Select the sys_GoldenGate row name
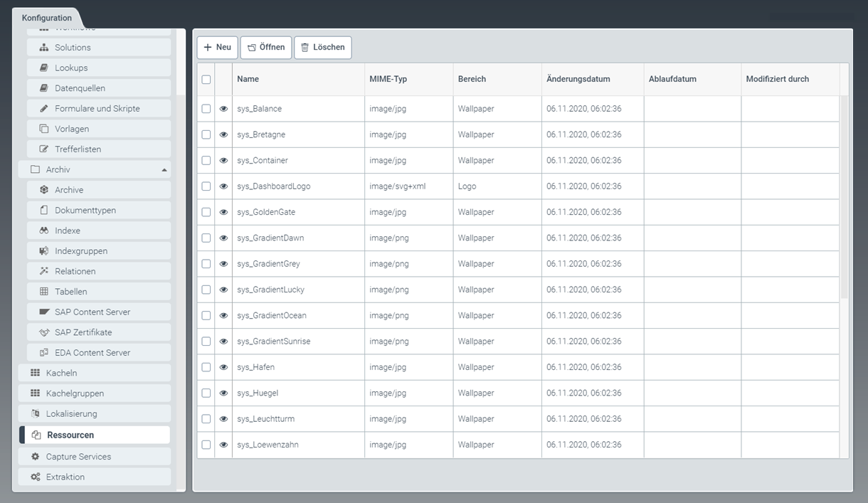868x503 pixels. pos(266,212)
